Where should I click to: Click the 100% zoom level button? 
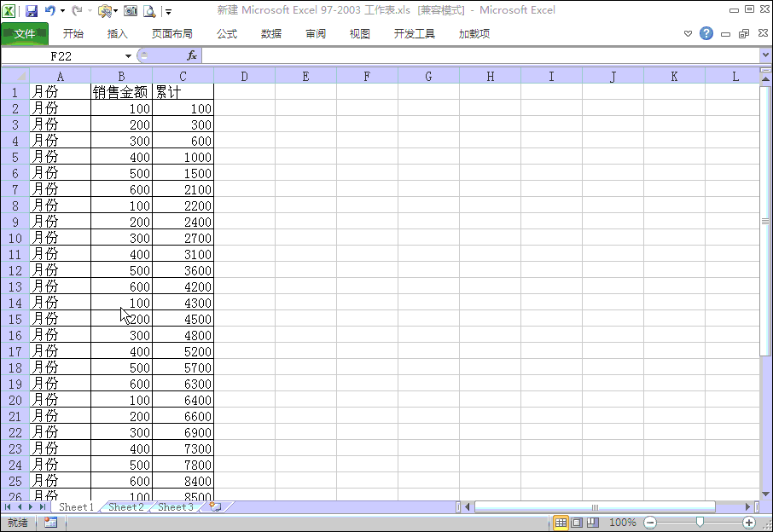623,523
